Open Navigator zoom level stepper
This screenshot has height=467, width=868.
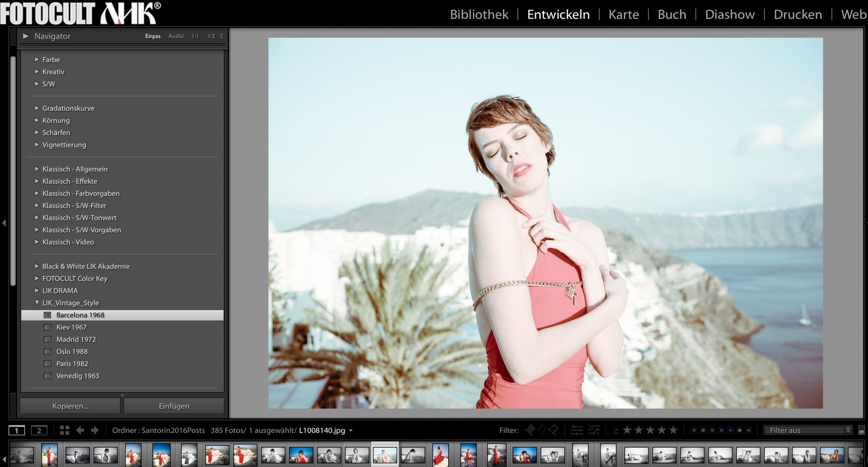(221, 36)
